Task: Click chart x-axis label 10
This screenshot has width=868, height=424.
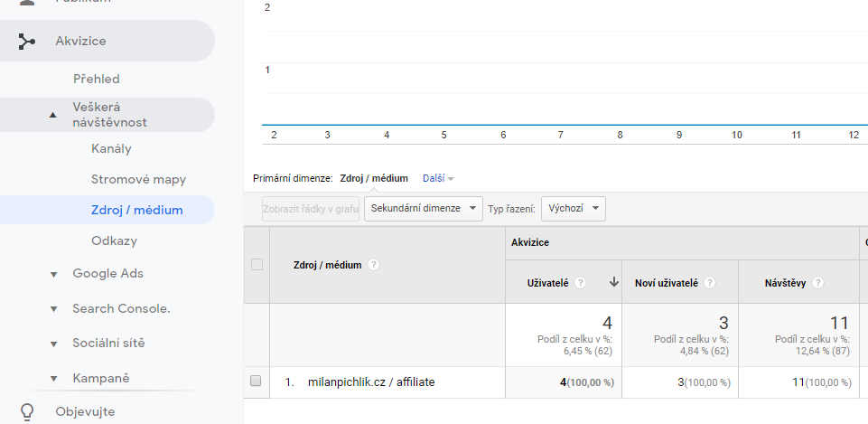Action: pyautogui.click(x=736, y=135)
